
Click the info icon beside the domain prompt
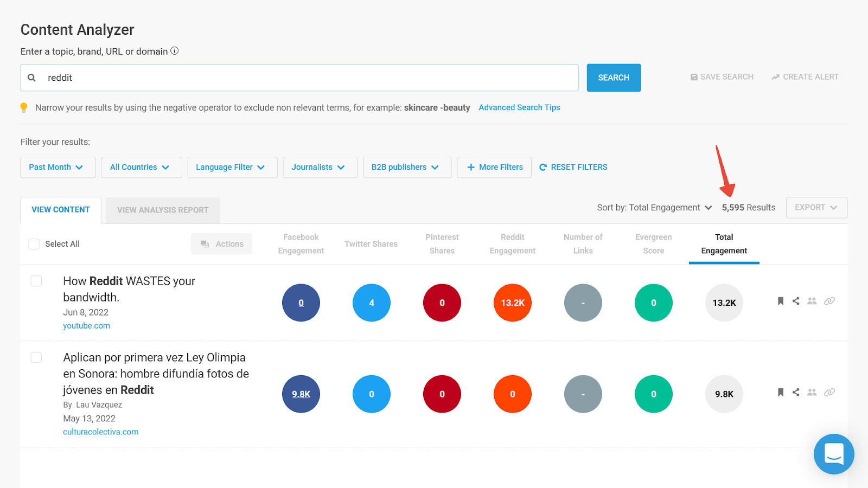(x=175, y=51)
